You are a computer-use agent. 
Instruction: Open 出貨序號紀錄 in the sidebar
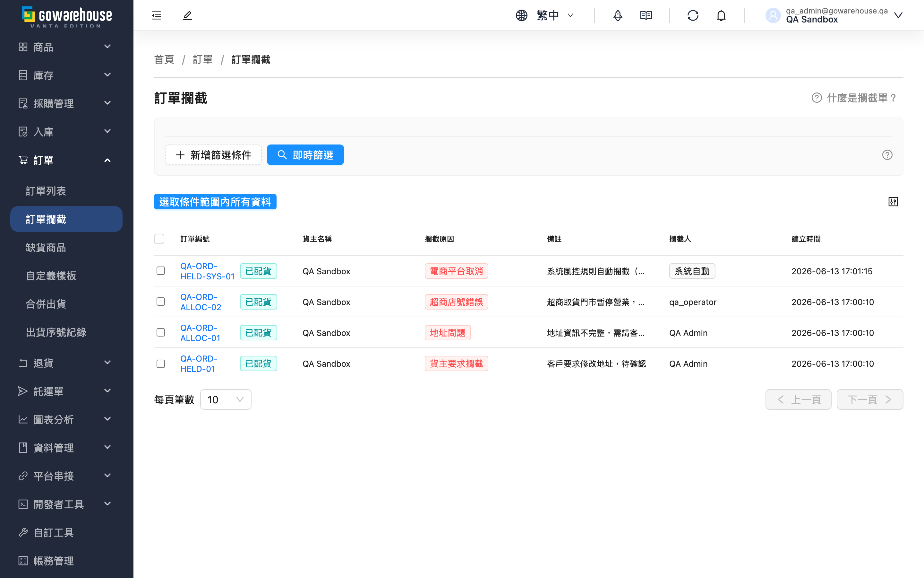[66, 332]
